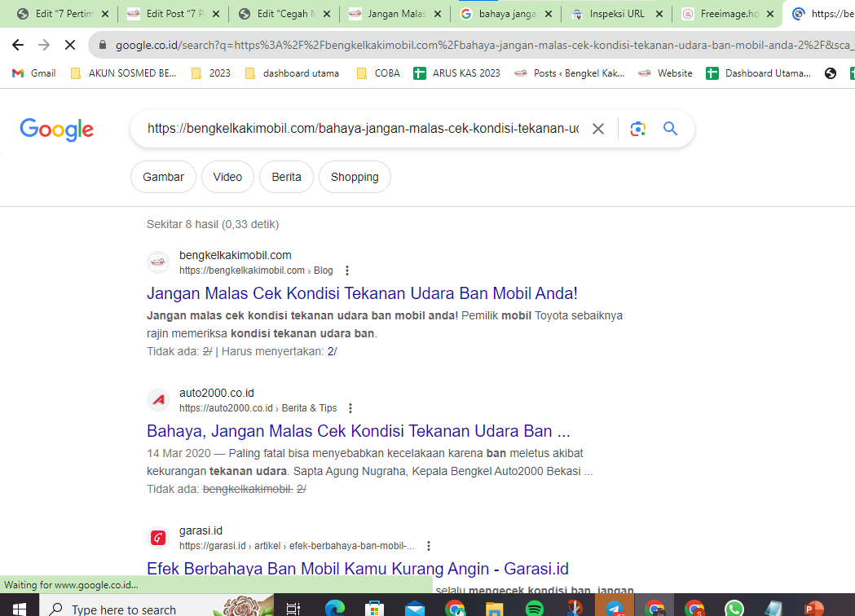Close the 'Edit "7 Pertim' tab

105,14
